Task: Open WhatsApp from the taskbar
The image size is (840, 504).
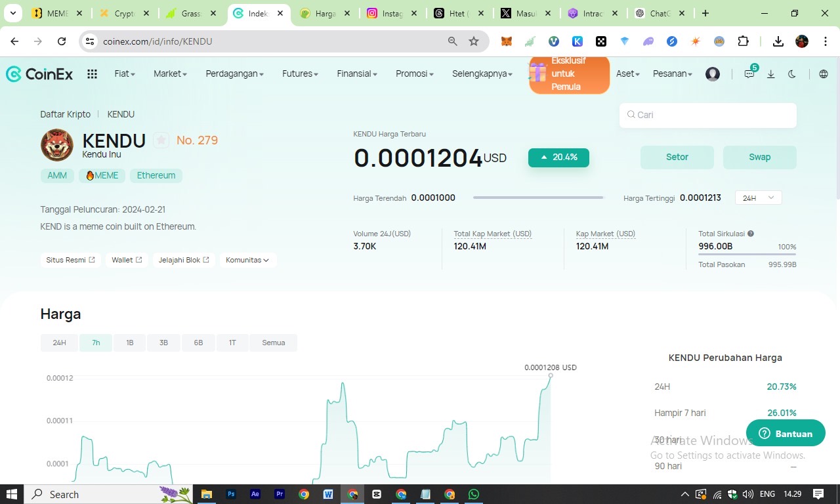Action: point(474,494)
